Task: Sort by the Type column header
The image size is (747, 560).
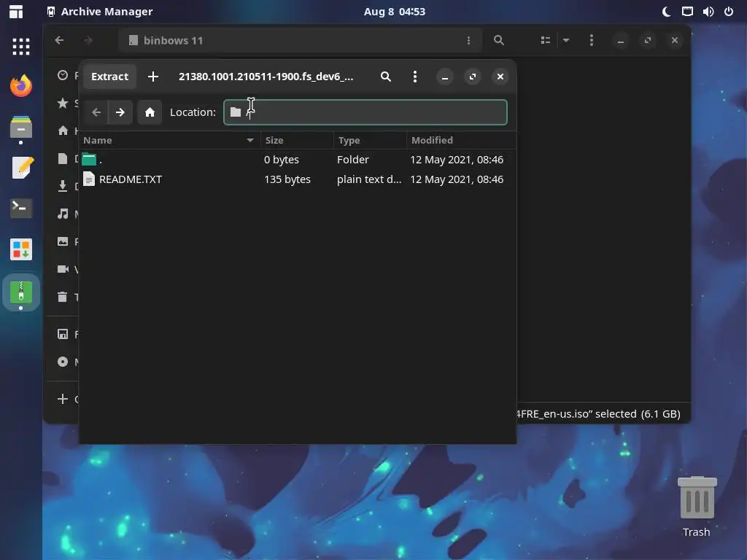Action: pyautogui.click(x=370, y=141)
